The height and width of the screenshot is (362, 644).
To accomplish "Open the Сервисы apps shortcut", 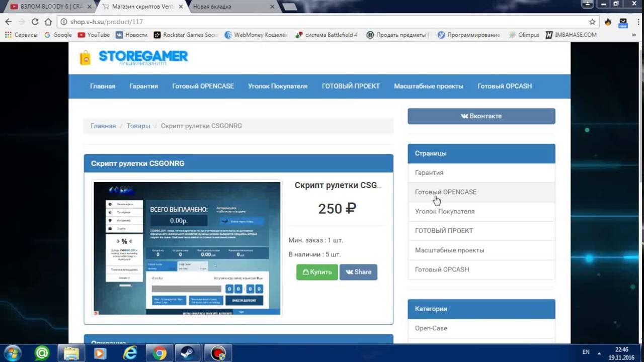I will click(21, 35).
